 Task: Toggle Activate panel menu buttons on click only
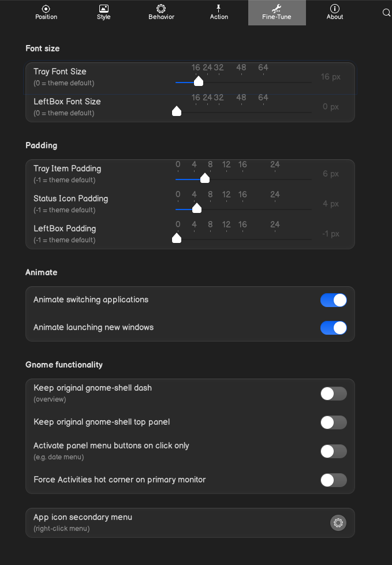coord(334,451)
